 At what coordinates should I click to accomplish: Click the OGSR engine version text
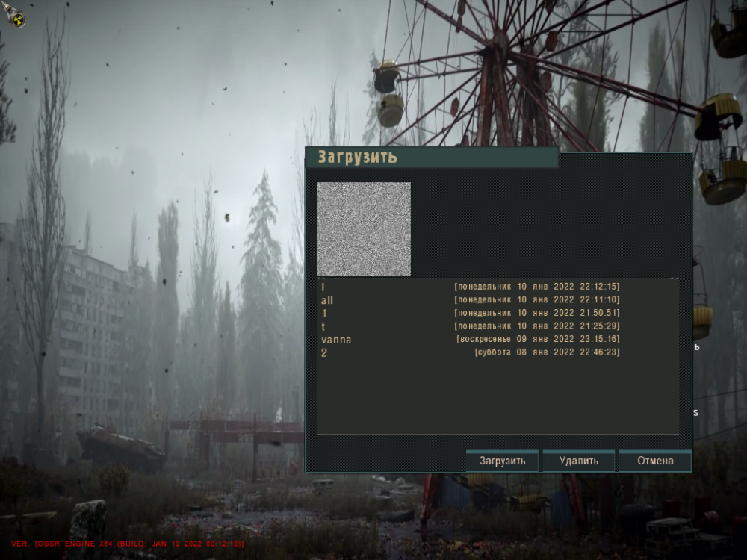[127, 544]
